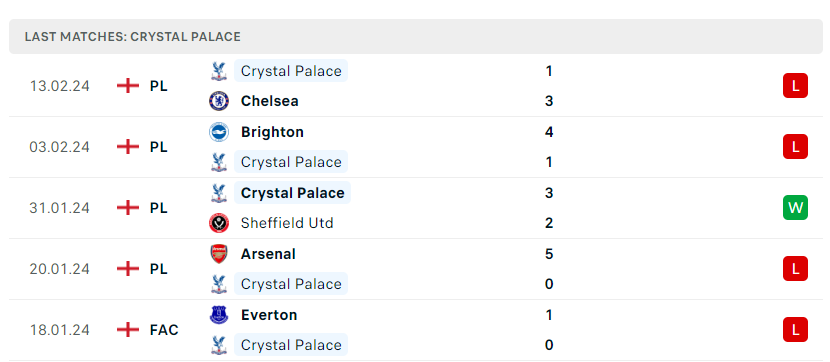Click the L badge for Chelsea match
Screen dimensions: 830x362
795,86
